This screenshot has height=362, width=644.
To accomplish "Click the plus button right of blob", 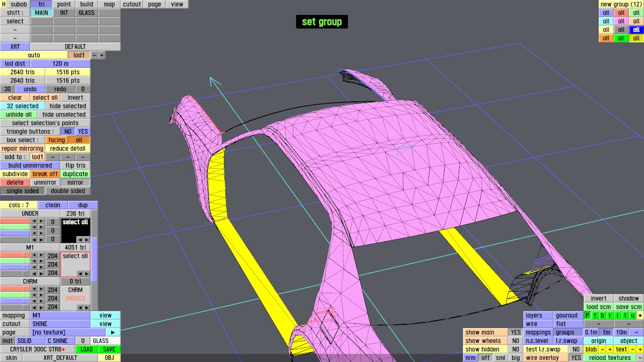I will point(610,349).
